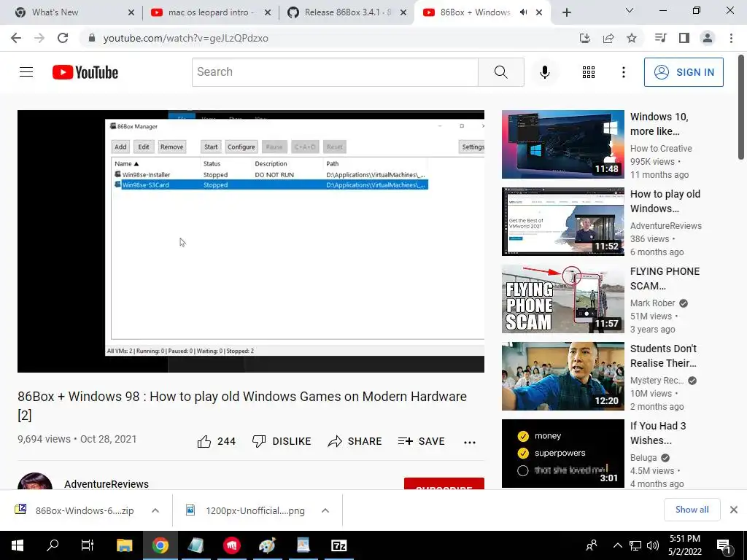This screenshot has height=560, width=747.
Task: Search with your voice microphone
Action: click(x=544, y=72)
